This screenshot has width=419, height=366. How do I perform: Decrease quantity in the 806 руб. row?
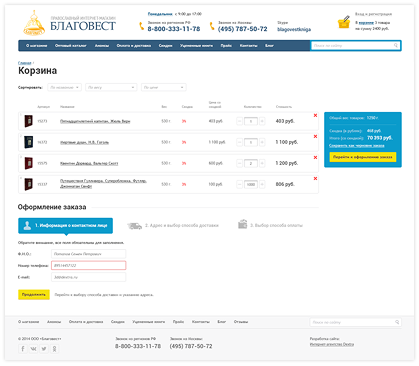[x=239, y=184]
